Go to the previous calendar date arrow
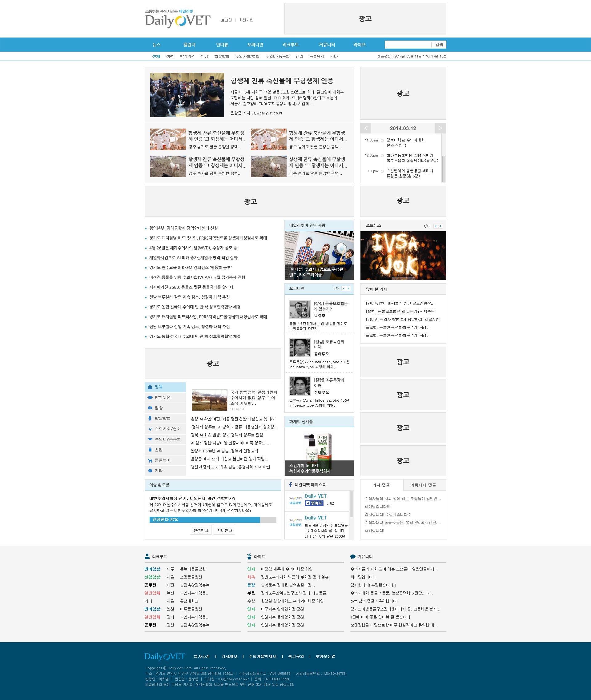 pos(366,128)
